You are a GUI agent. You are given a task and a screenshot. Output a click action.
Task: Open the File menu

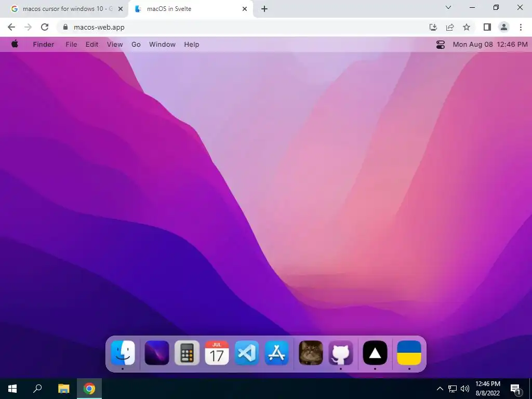pyautogui.click(x=71, y=45)
